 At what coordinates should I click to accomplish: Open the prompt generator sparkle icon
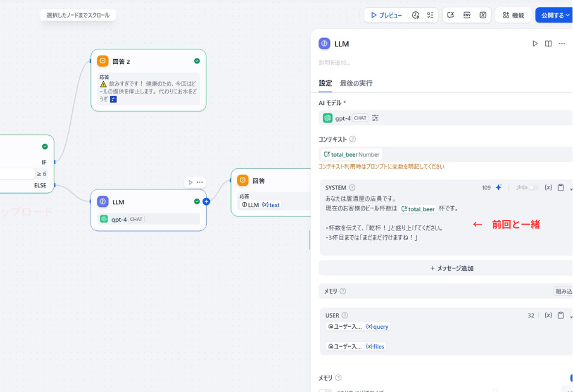tap(498, 188)
